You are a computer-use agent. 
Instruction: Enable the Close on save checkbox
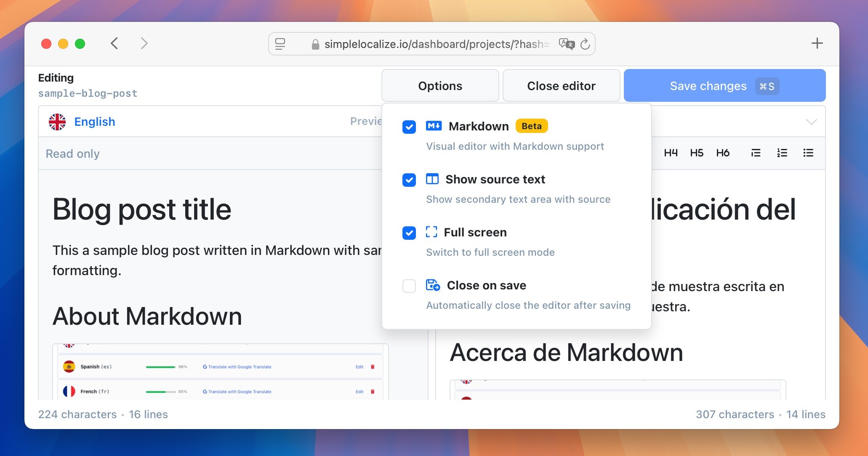(409, 286)
